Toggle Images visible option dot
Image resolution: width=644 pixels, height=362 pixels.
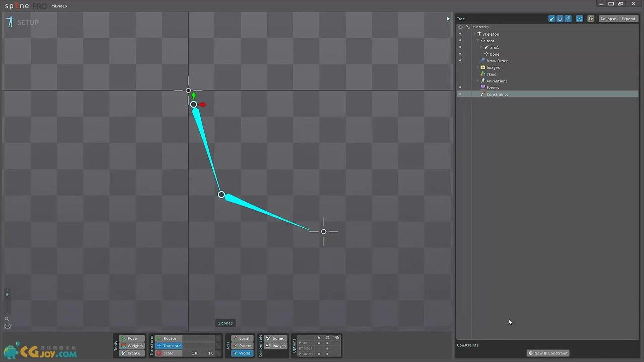[328, 348]
